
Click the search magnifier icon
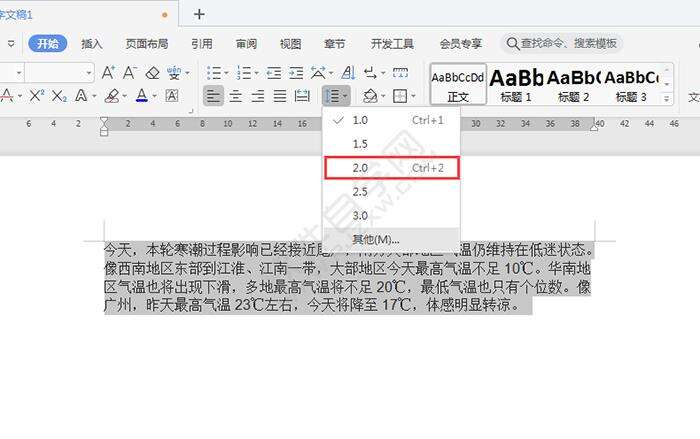[x=512, y=44]
